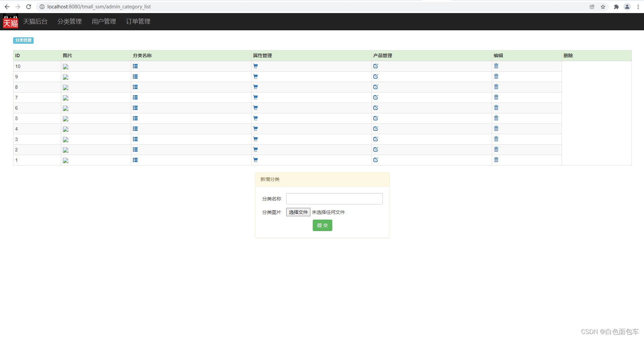Click the pencil edit icon in row 7

376,98
